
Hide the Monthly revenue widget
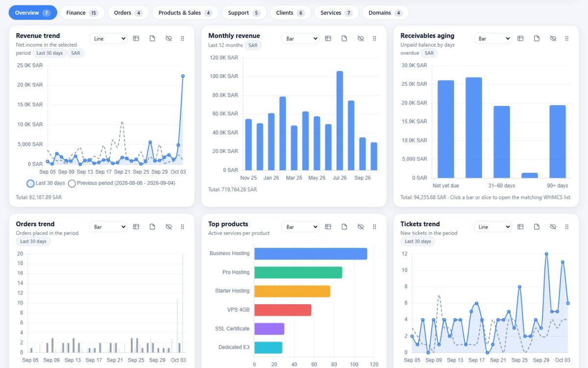coord(361,38)
